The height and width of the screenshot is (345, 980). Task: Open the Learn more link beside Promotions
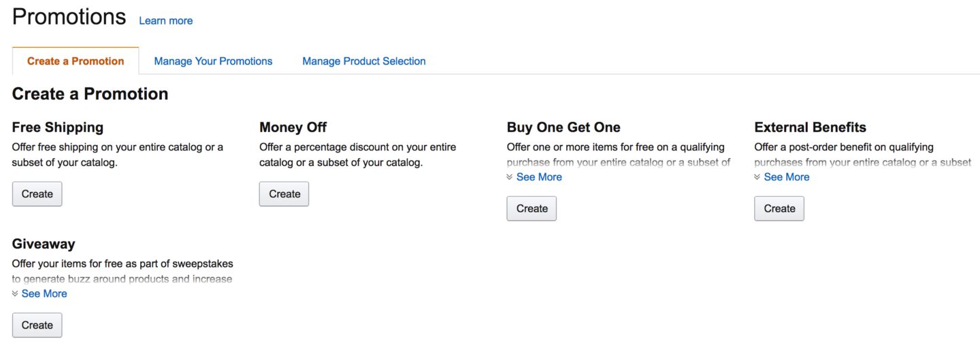(166, 21)
